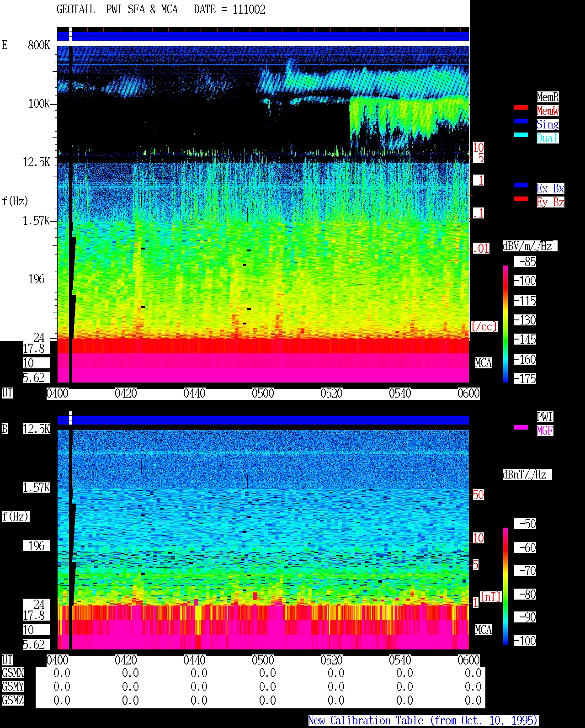Click the '-160' color scale value

[526, 360]
